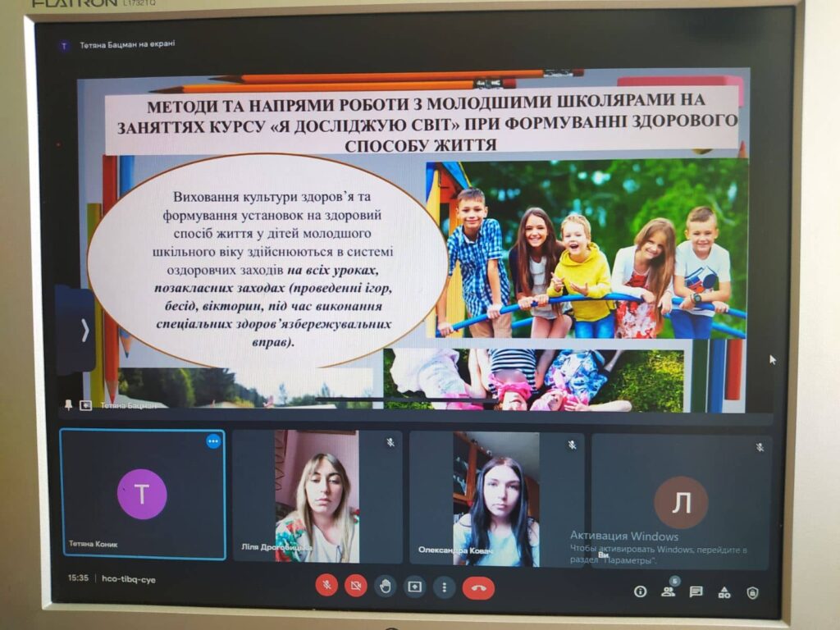Click muted mic icon on Олександра Ковач tile
Image resolution: width=840 pixels, height=630 pixels.
click(x=572, y=445)
